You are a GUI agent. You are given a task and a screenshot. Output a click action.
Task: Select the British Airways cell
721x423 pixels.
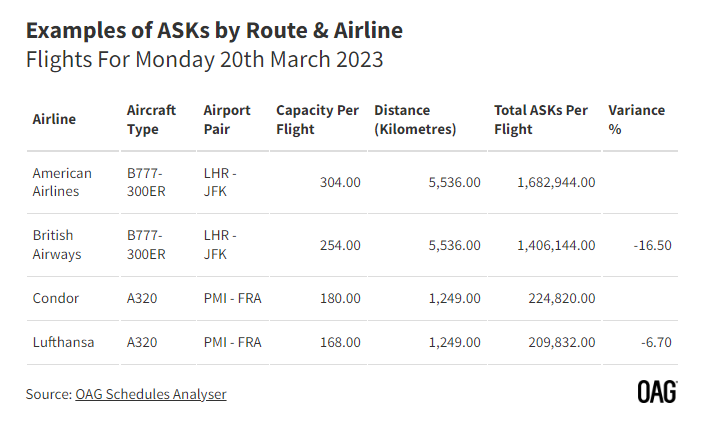(57, 245)
